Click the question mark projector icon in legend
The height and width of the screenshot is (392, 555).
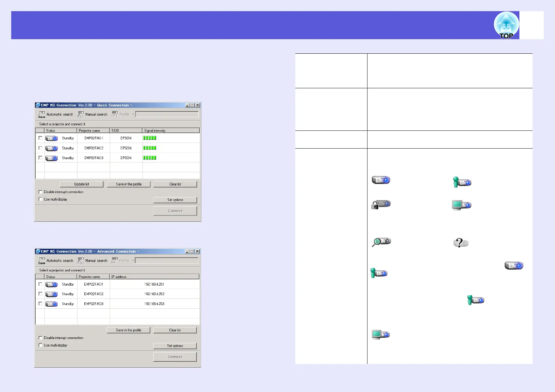461,243
